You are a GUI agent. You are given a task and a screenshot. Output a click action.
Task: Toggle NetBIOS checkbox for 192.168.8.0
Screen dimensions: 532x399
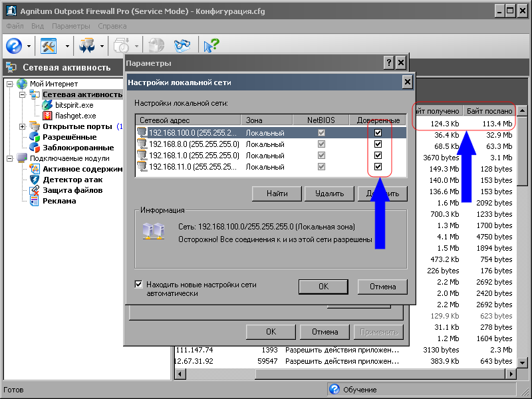tap(321, 144)
